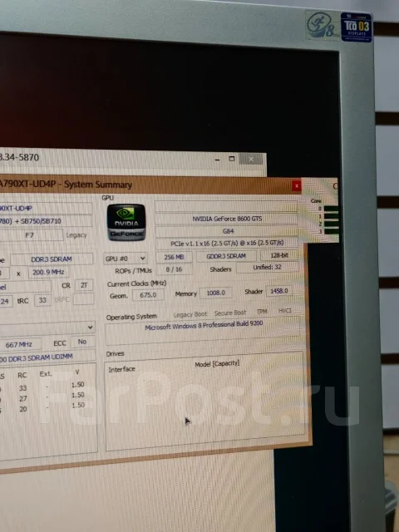Click the RC value 20 in timings table
This screenshot has height=532, width=399.
22,409
